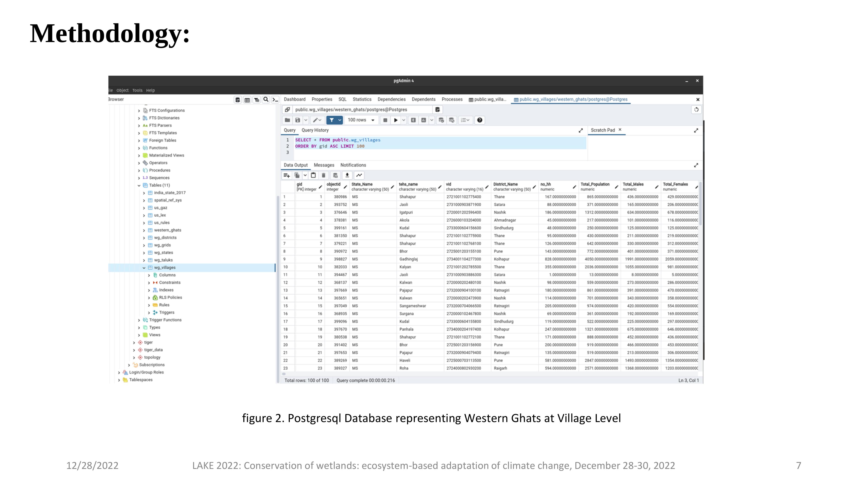Open the filter rows funnel button
This screenshot has height=488, width=868.
331,120
